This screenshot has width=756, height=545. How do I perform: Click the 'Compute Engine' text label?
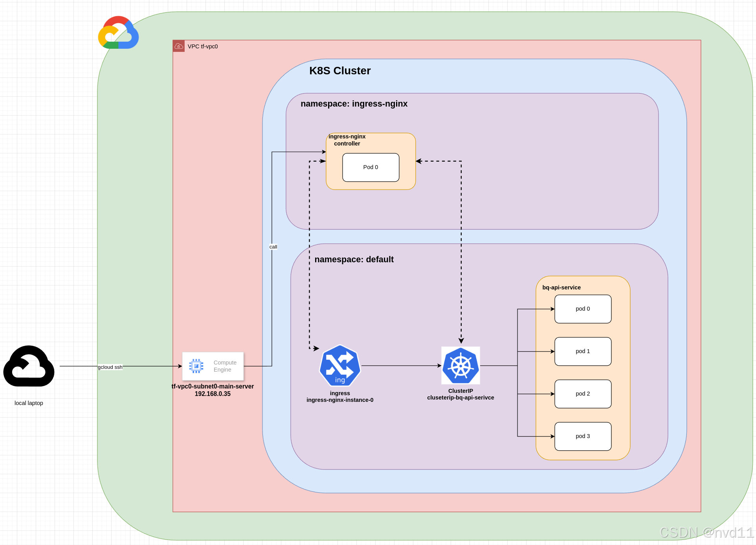coord(225,366)
